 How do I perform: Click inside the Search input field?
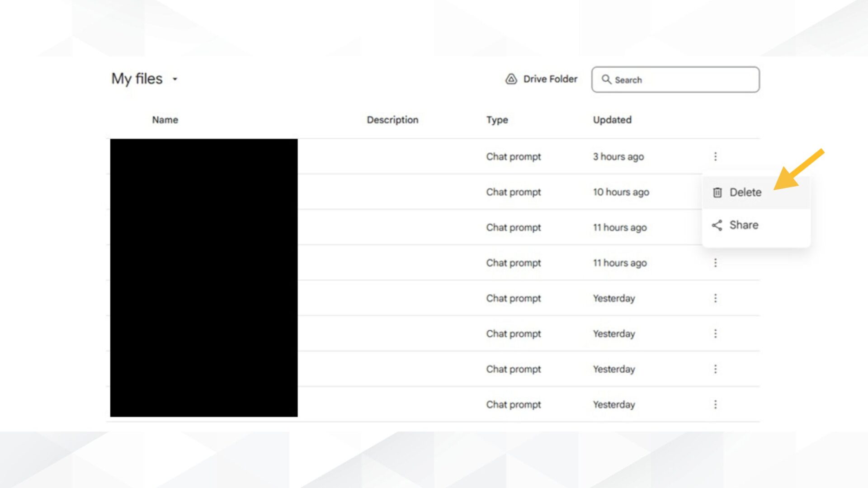click(683, 80)
